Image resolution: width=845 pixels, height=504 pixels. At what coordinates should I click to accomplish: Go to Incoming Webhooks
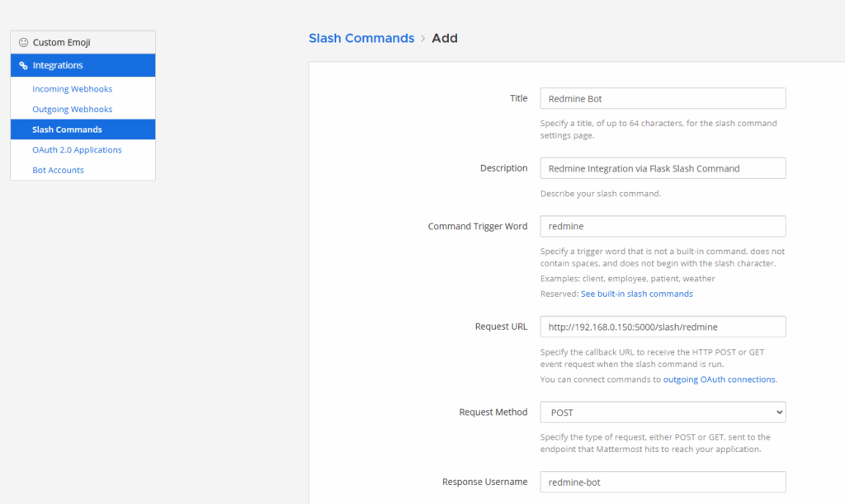[72, 89]
